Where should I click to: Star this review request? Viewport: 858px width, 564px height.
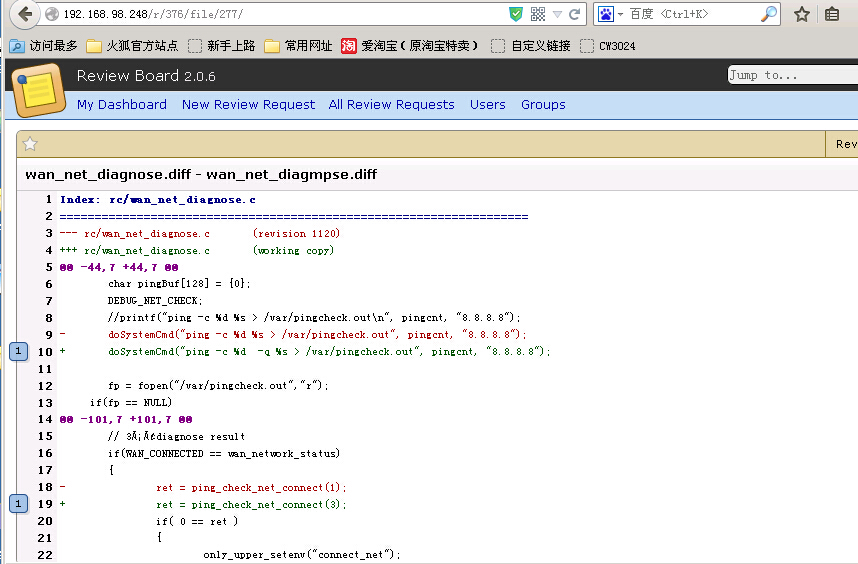tap(30, 144)
